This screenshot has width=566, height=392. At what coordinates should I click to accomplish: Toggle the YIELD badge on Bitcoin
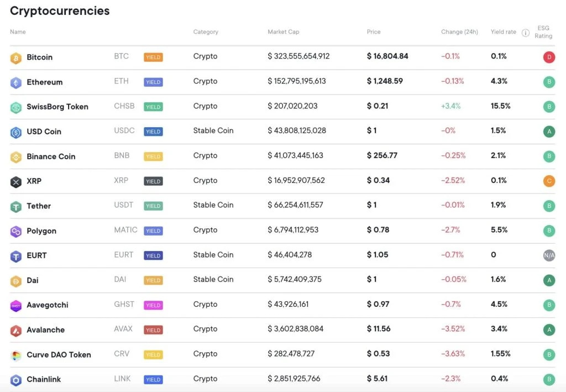click(x=153, y=56)
